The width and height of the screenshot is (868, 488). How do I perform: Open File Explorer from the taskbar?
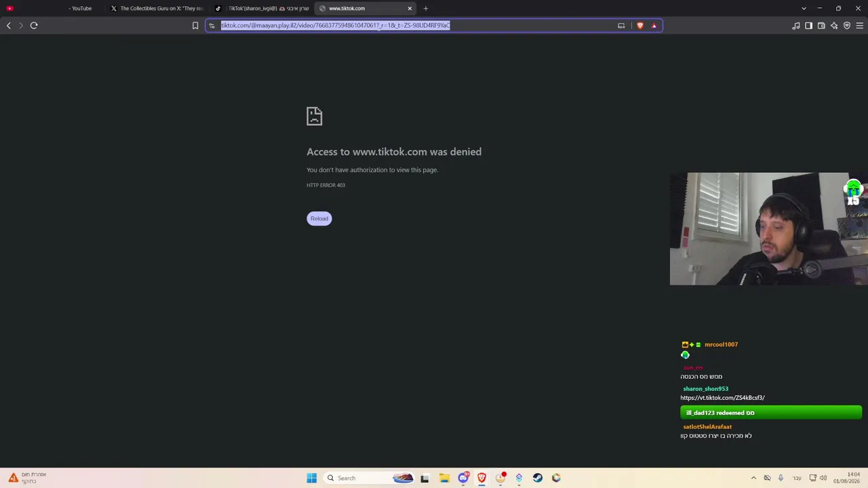tap(444, 479)
